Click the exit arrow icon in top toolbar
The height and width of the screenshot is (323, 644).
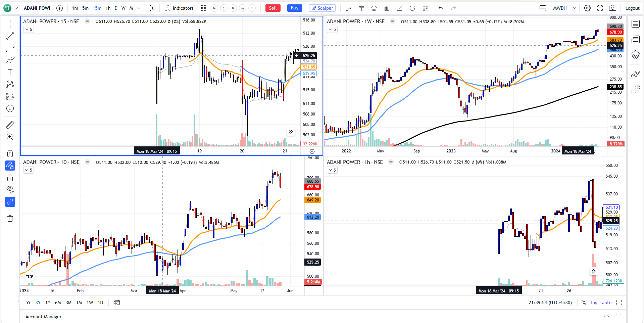(348, 8)
